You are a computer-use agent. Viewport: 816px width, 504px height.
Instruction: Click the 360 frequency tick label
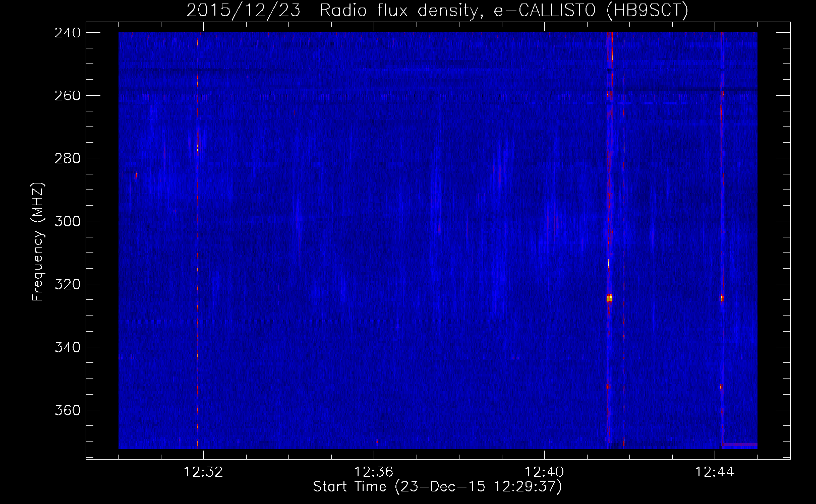(x=68, y=410)
